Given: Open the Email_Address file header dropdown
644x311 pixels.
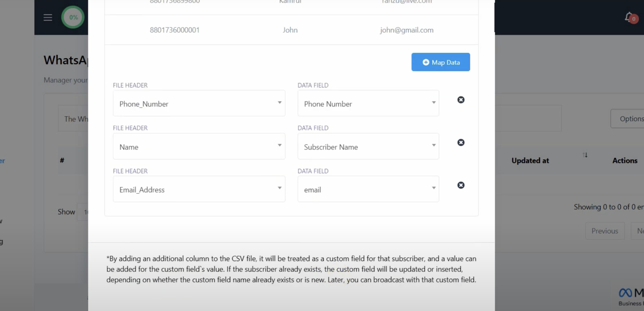Looking at the screenshot, I should tap(199, 189).
